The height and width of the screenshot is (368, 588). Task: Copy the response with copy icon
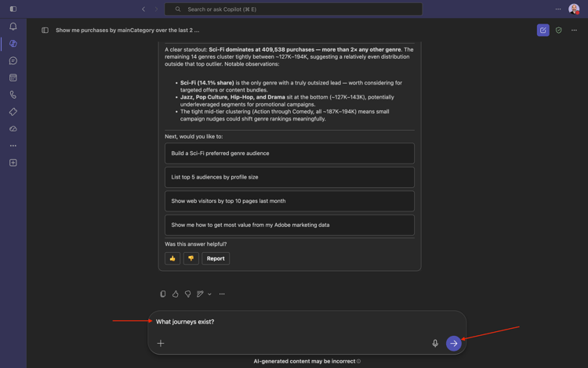pos(163,294)
